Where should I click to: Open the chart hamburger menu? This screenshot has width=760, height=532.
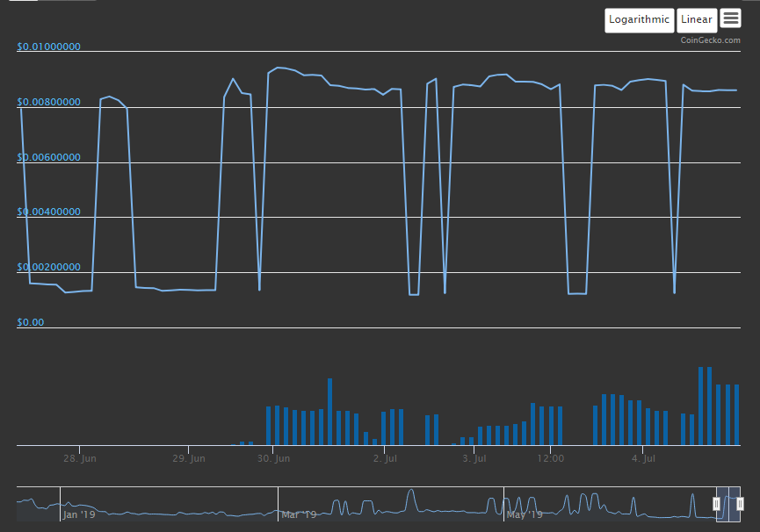click(730, 18)
